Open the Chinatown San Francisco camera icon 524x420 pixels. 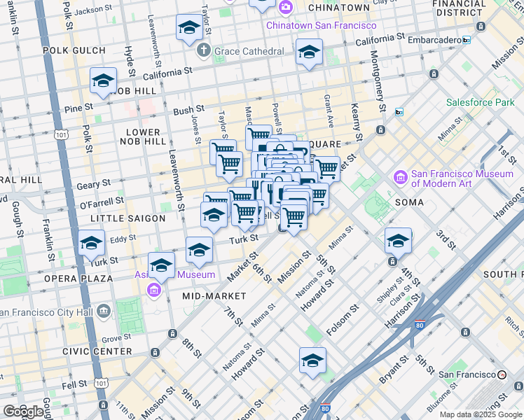(285, 7)
